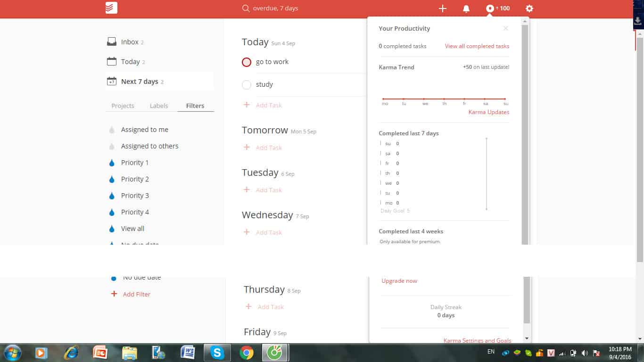Click the plus icon for quick add task
644x362 pixels.
(x=442, y=8)
